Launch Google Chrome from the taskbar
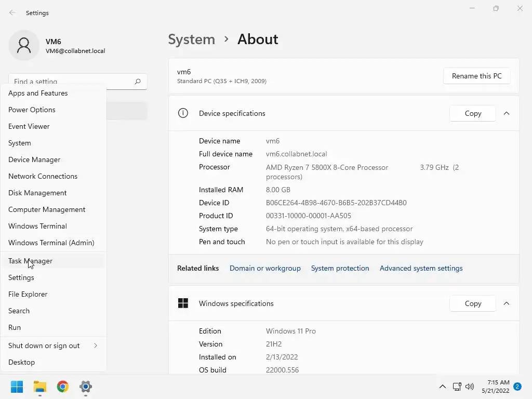This screenshot has width=532, height=399. [63, 387]
